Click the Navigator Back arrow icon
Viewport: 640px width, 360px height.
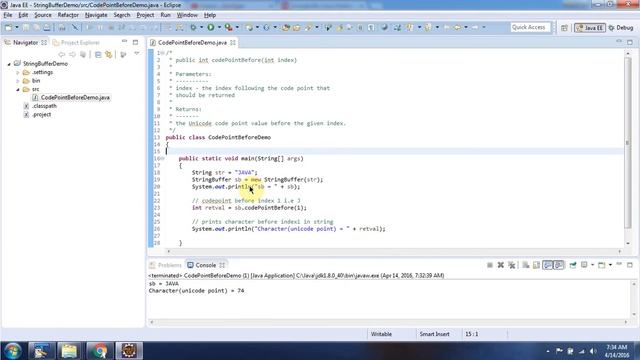click(x=62, y=54)
